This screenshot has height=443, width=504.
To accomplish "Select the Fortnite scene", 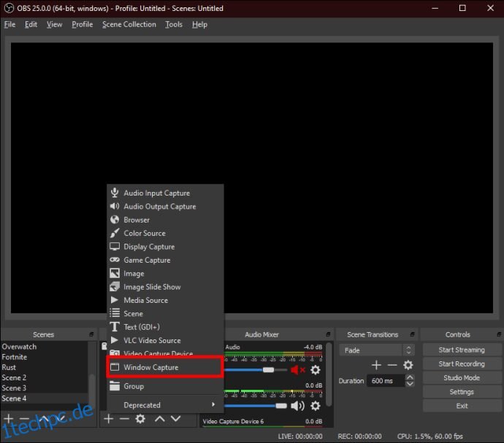I will [x=45, y=357].
